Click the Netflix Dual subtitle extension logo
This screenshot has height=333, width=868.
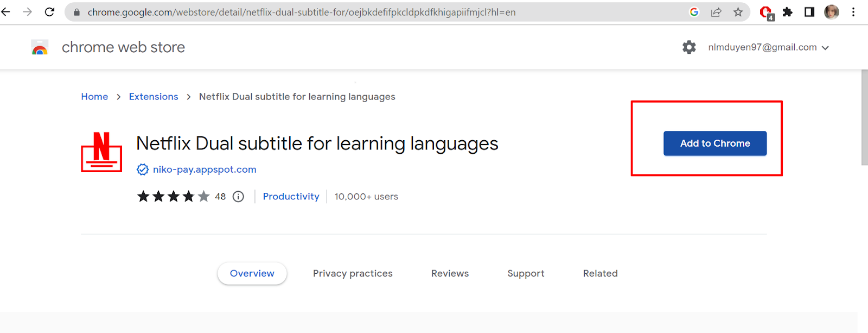[x=101, y=152]
